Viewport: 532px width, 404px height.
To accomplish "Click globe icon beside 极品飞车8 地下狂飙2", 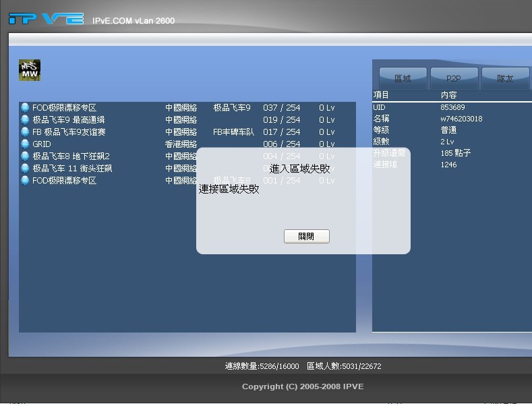I will pyautogui.click(x=25, y=156).
